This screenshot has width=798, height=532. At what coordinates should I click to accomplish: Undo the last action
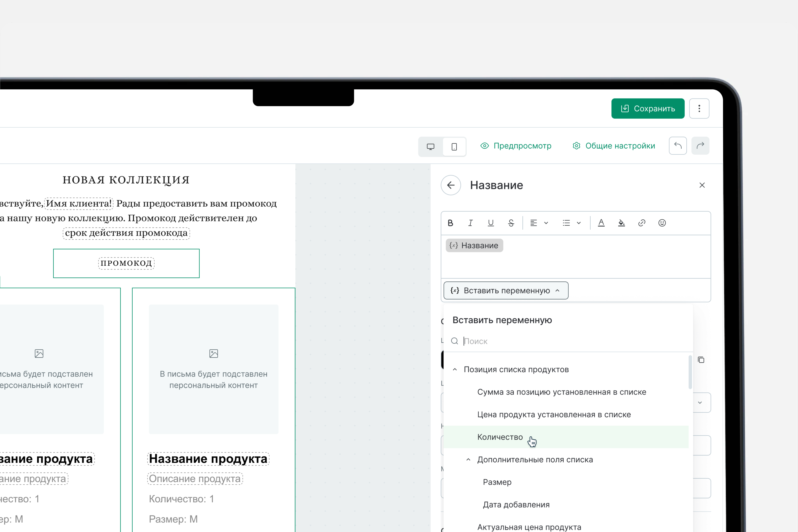677,146
